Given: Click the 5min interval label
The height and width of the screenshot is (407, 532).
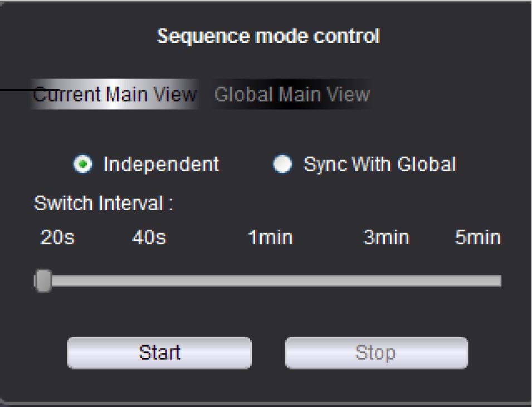Looking at the screenshot, I should click(x=477, y=238).
